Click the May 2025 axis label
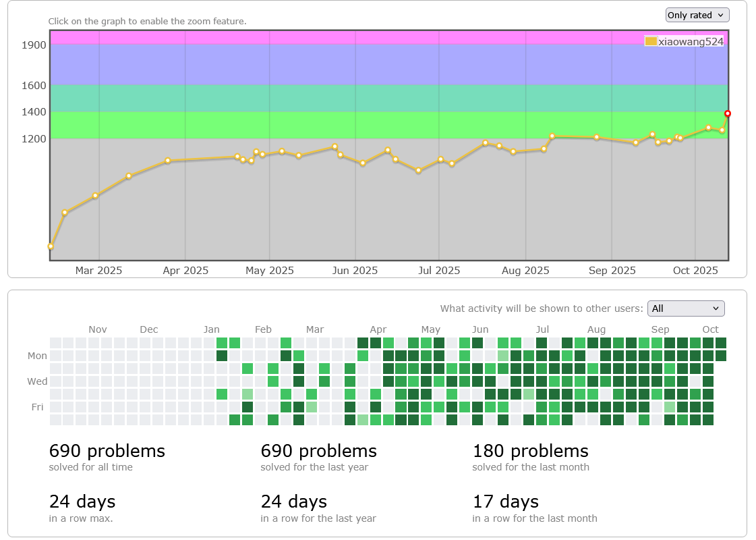This screenshot has width=756, height=540. (270, 270)
